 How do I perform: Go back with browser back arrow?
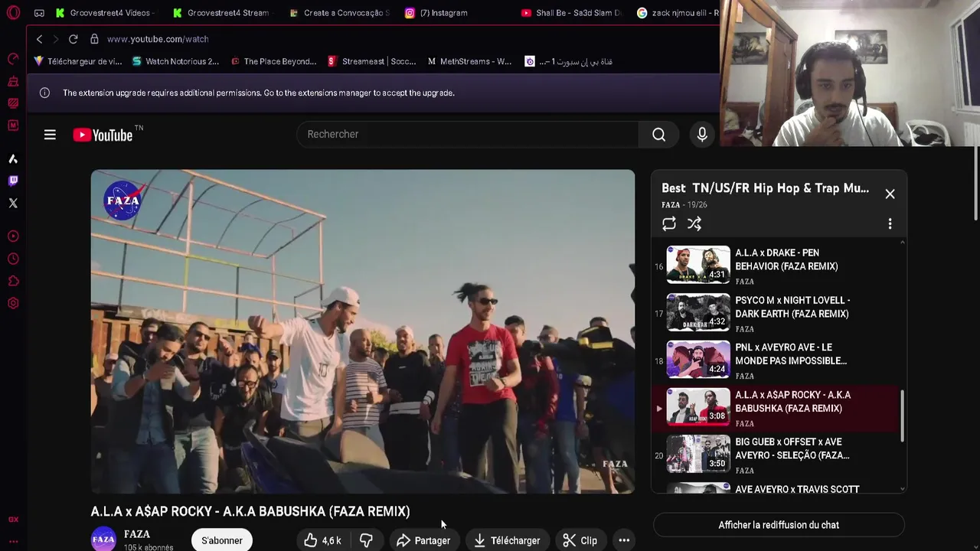pos(39,39)
